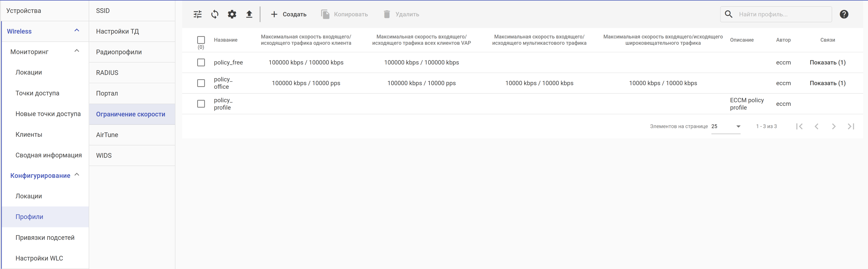868x269 pixels.
Task: Go to the first page arrow
Action: tap(799, 126)
